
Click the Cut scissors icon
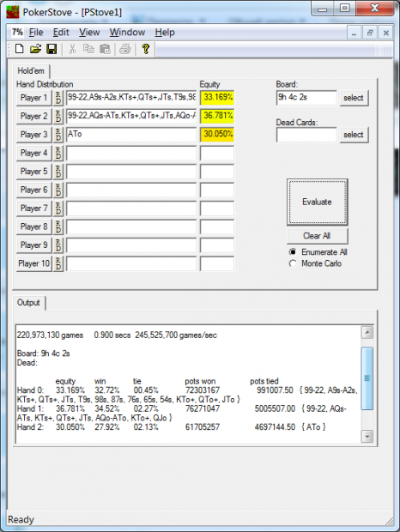click(x=72, y=49)
